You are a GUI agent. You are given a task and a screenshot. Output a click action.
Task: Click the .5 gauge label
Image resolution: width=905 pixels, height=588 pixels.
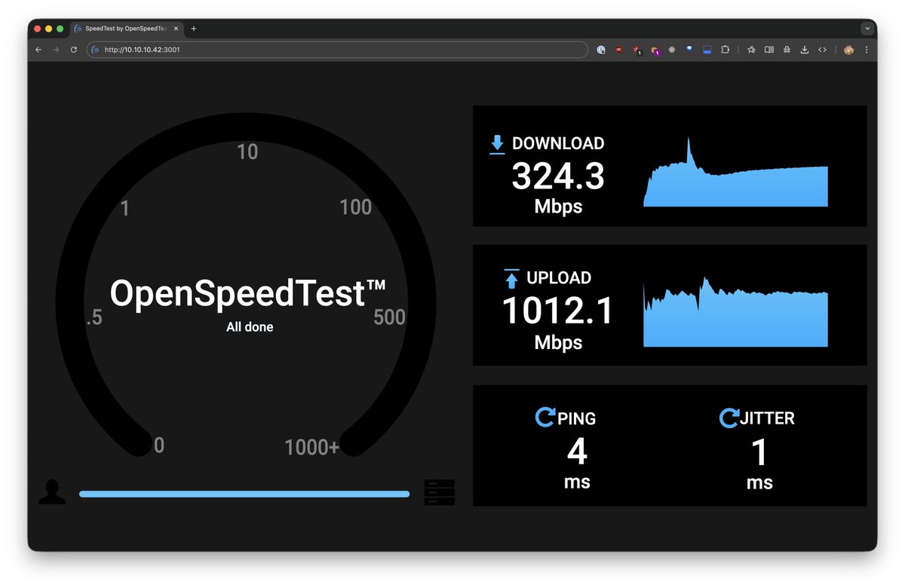pos(94,318)
